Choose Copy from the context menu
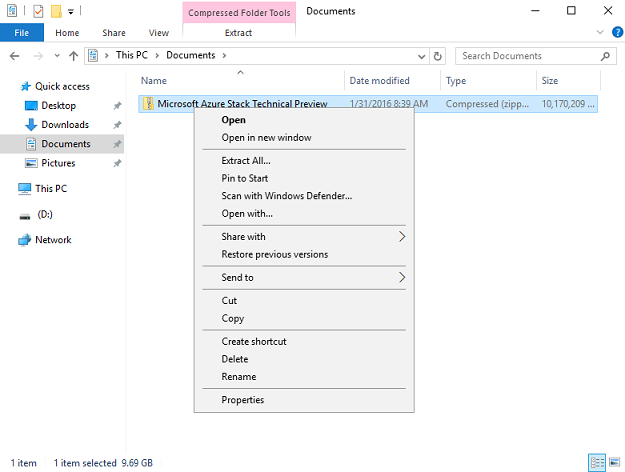This screenshot has width=625, height=472. (304, 318)
